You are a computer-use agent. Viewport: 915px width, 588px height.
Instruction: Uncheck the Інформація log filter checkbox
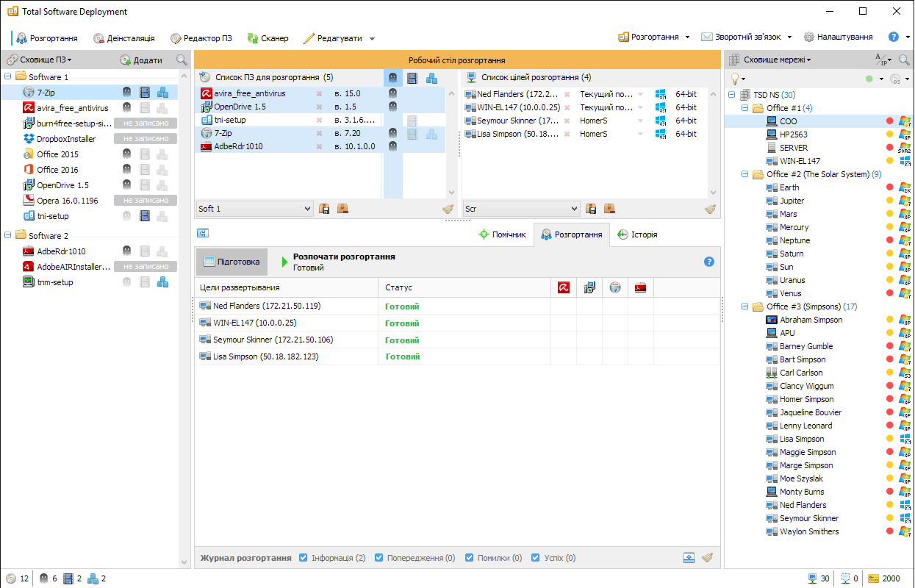[x=303, y=558]
